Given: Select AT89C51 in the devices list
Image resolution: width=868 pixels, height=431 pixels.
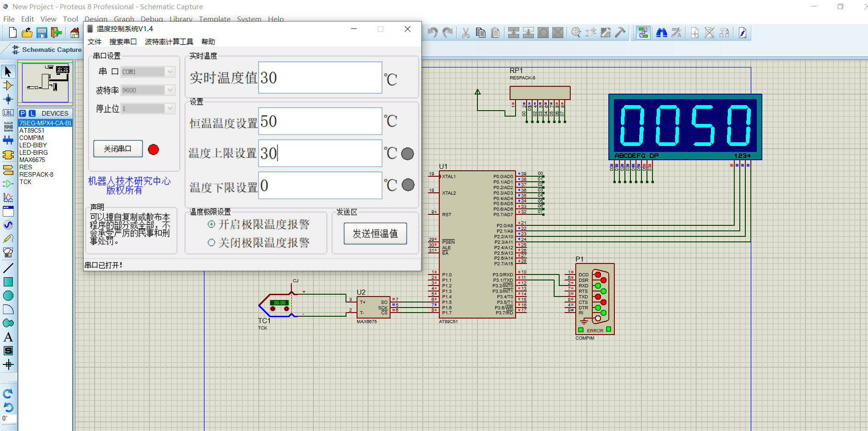Looking at the screenshot, I should point(32,130).
